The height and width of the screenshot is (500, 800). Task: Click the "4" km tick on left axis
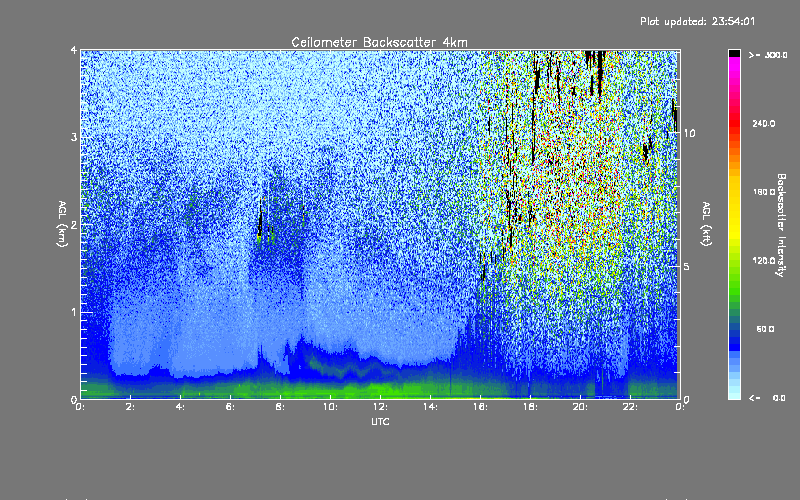[x=74, y=50]
